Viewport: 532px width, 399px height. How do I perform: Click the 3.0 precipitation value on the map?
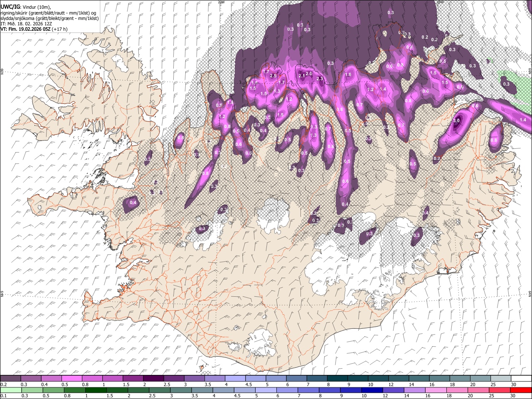456,121
